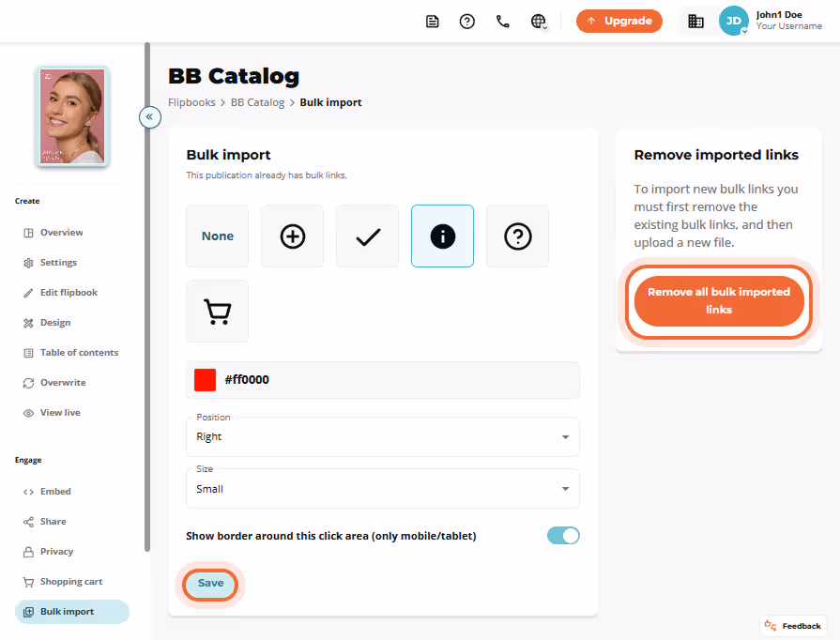Open Privacy in the sidebar

[x=56, y=552]
